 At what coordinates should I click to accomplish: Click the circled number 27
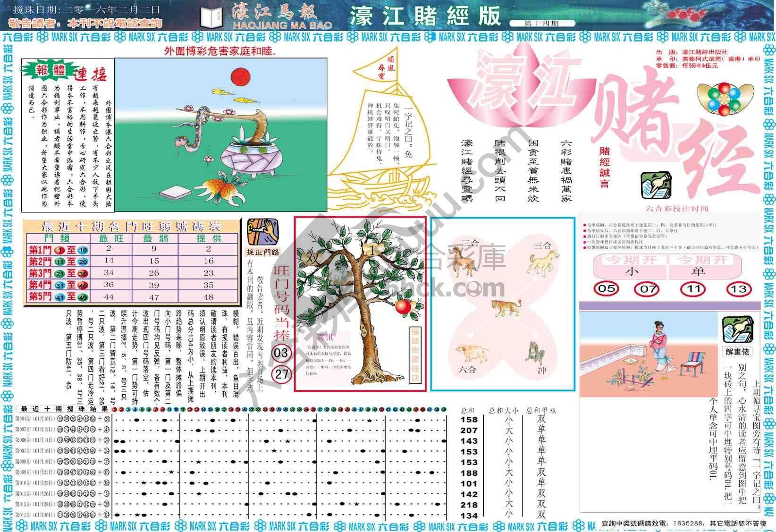point(281,374)
